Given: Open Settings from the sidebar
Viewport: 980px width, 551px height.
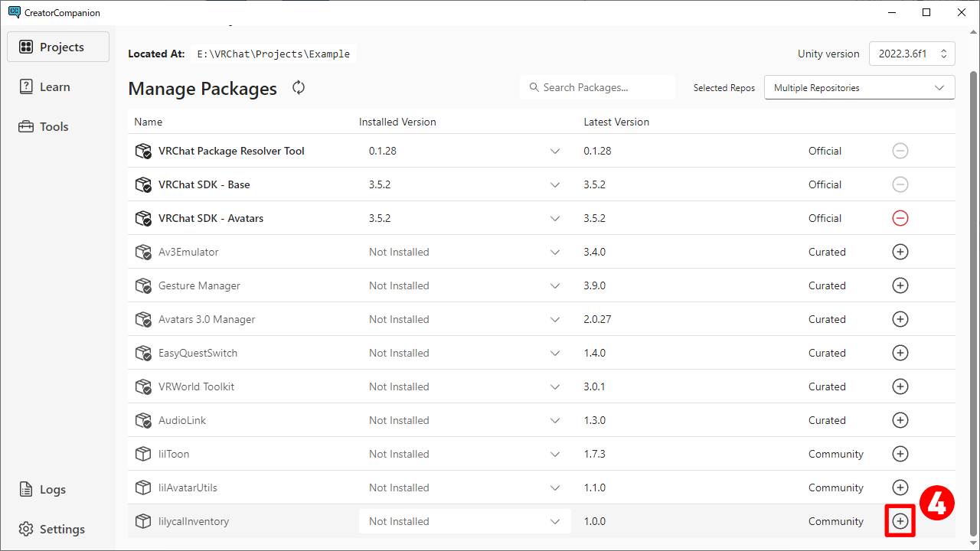Looking at the screenshot, I should coord(61,529).
